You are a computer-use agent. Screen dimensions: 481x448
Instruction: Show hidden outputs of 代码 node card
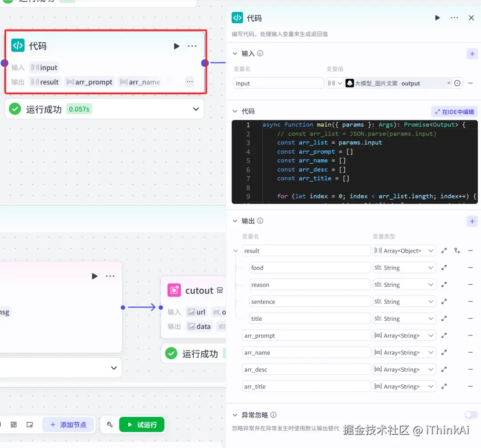[x=190, y=81]
